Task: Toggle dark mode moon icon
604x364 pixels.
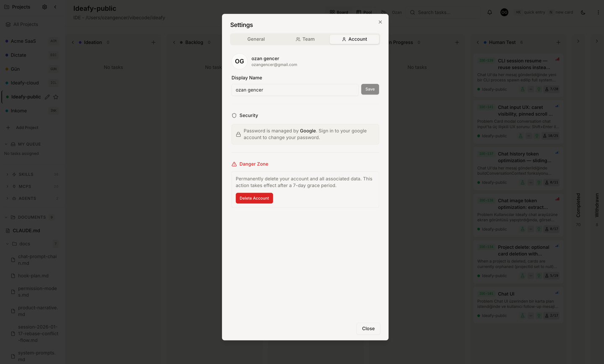Action: (583, 13)
